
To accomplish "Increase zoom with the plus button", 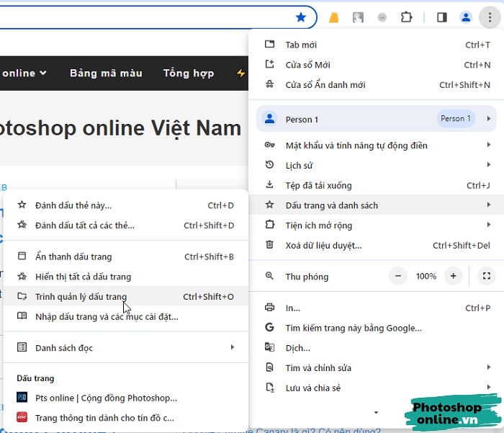I will pyautogui.click(x=453, y=276).
